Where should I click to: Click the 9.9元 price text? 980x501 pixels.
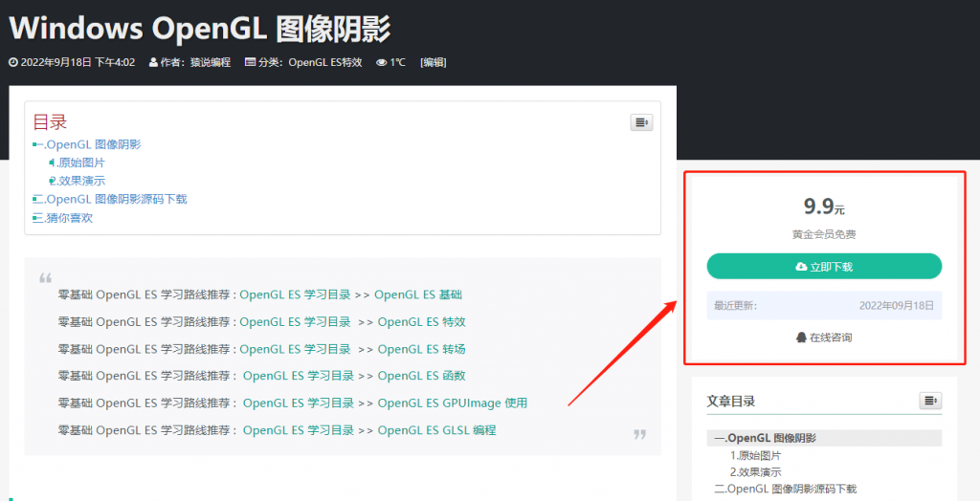pos(824,207)
